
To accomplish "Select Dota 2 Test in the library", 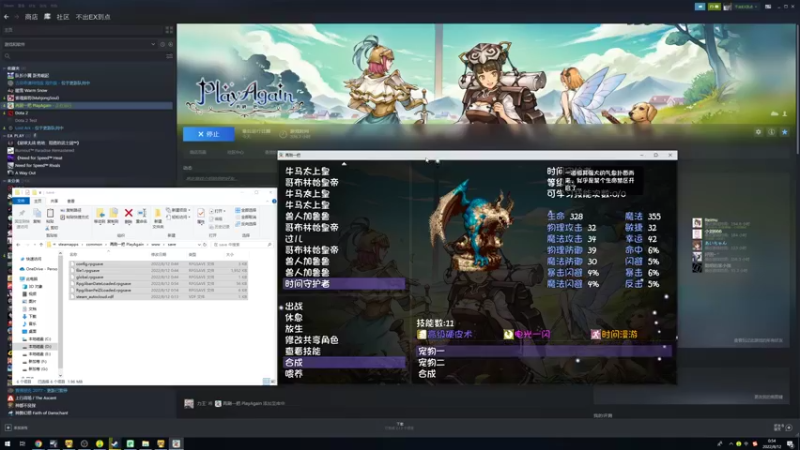I will tap(26, 120).
